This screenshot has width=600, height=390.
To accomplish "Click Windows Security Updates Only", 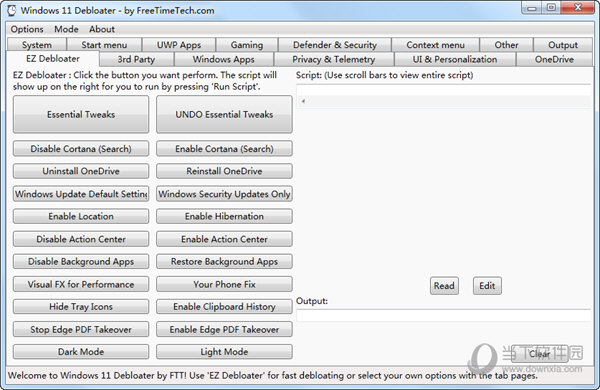I will [224, 194].
